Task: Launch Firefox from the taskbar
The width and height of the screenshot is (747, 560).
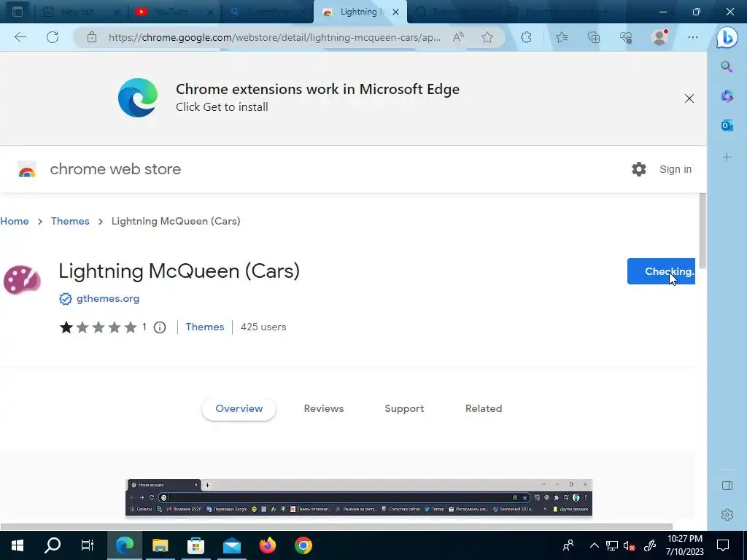Action: [267, 545]
